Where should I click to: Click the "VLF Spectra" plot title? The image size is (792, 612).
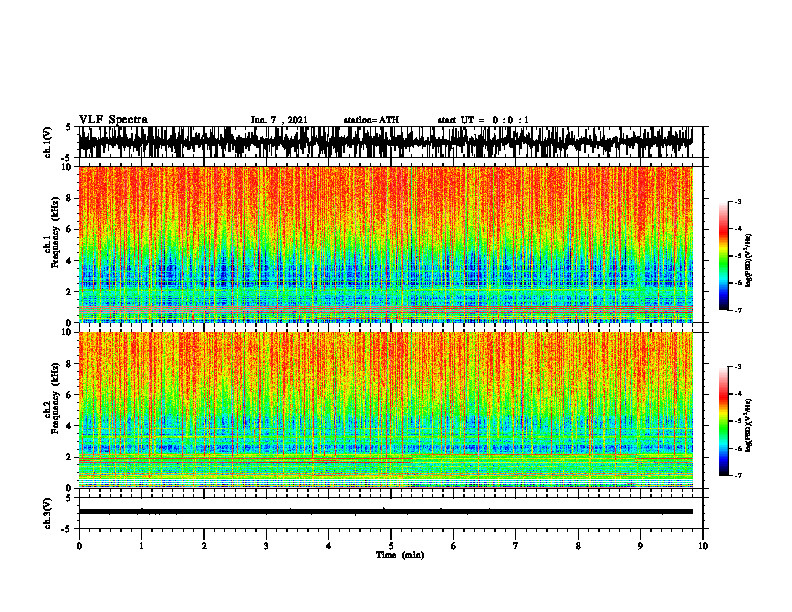(x=113, y=120)
